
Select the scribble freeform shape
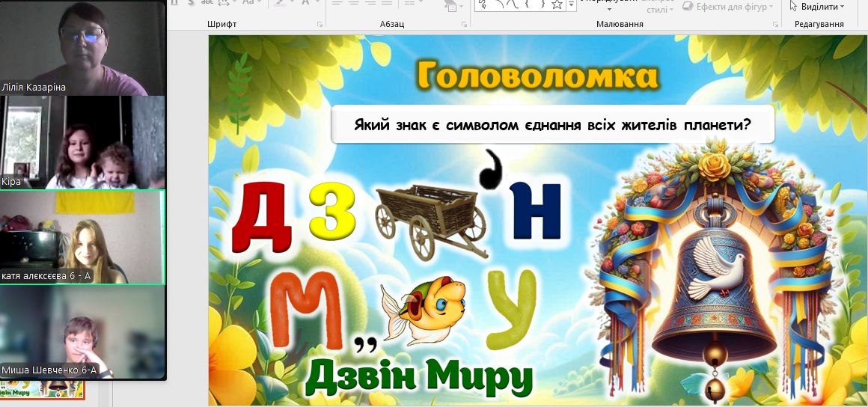[483, 4]
